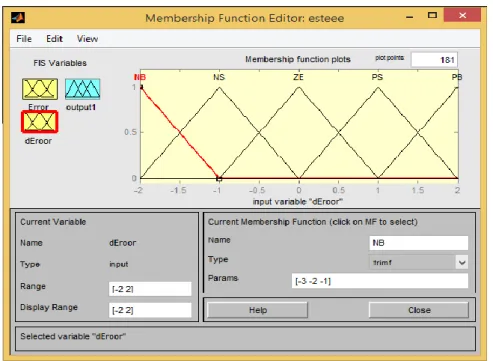Click the Close button in the editor
Image resolution: width=493 pixels, height=361 pixels.
[419, 310]
